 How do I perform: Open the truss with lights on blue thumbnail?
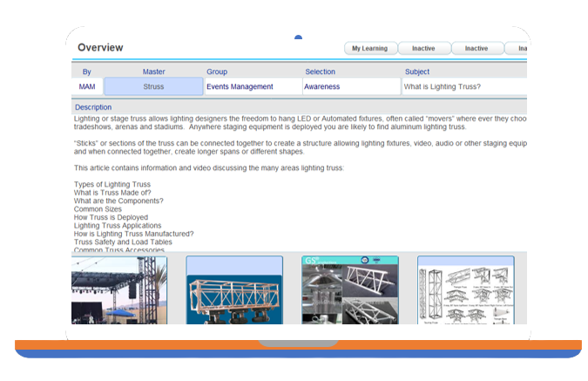click(234, 290)
